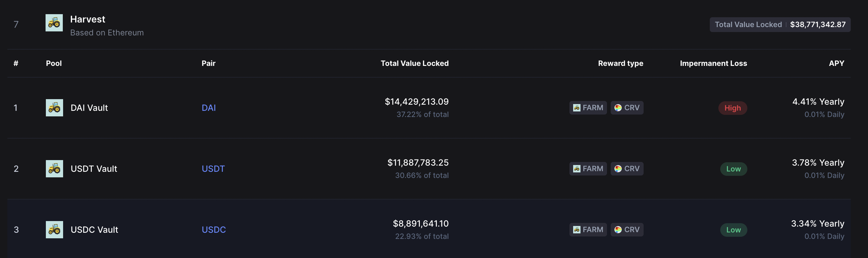Open the USDT pair link

(213, 169)
